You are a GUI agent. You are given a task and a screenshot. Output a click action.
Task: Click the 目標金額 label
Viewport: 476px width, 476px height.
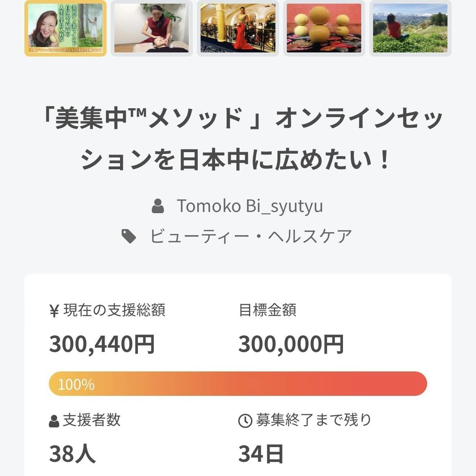[267, 310]
